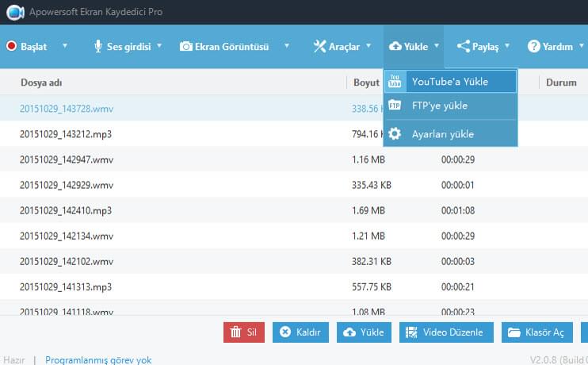Select file 20151029_142947.wmv in list
The image size is (588, 365).
pyautogui.click(x=66, y=159)
